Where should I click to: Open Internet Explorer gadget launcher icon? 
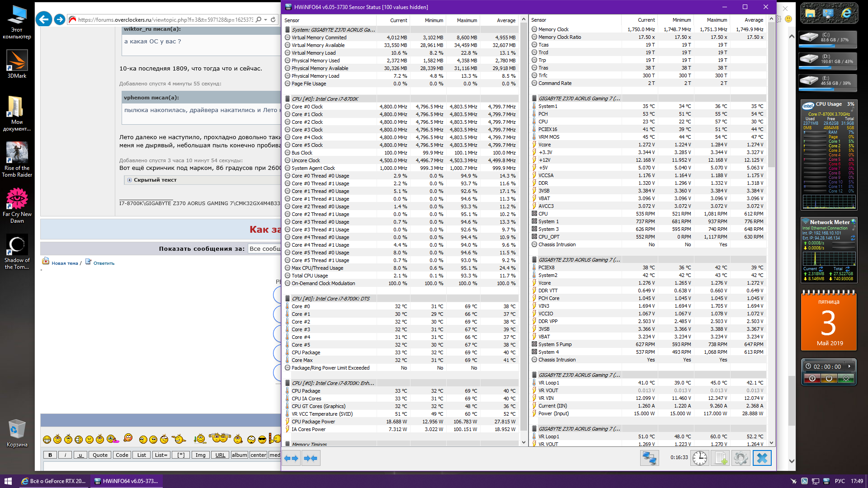tap(845, 14)
